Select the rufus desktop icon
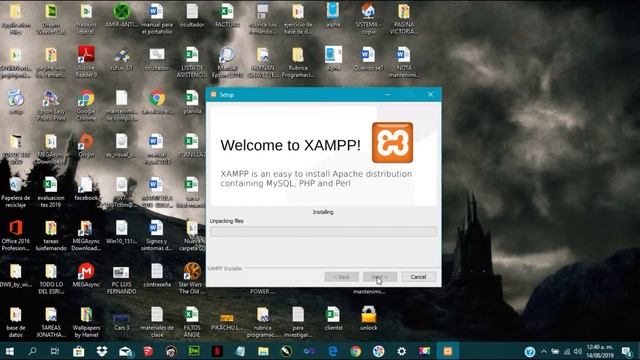Image resolution: width=640 pixels, height=360 pixels. coord(122,59)
